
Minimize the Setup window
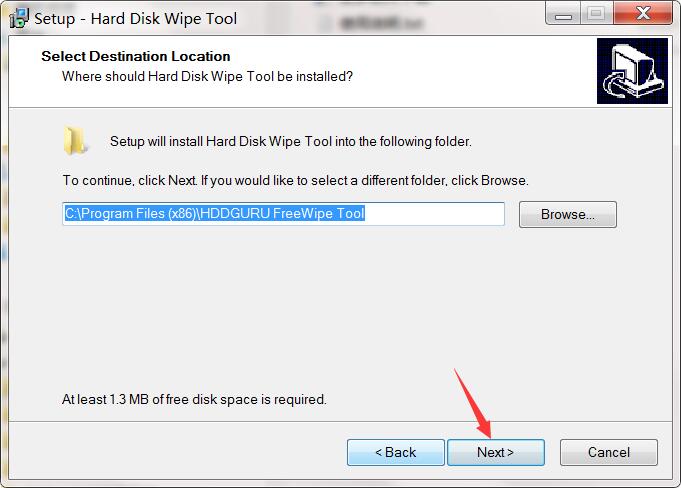tap(565, 14)
